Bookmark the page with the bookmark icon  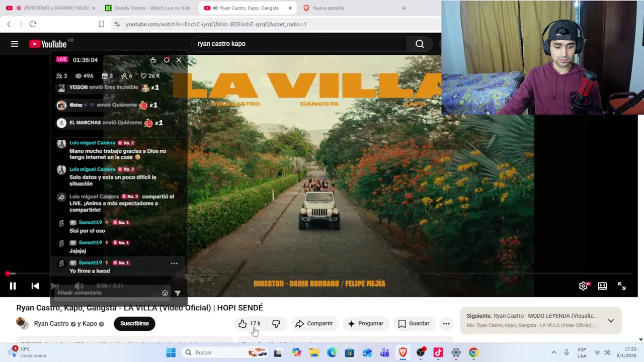click(101, 24)
